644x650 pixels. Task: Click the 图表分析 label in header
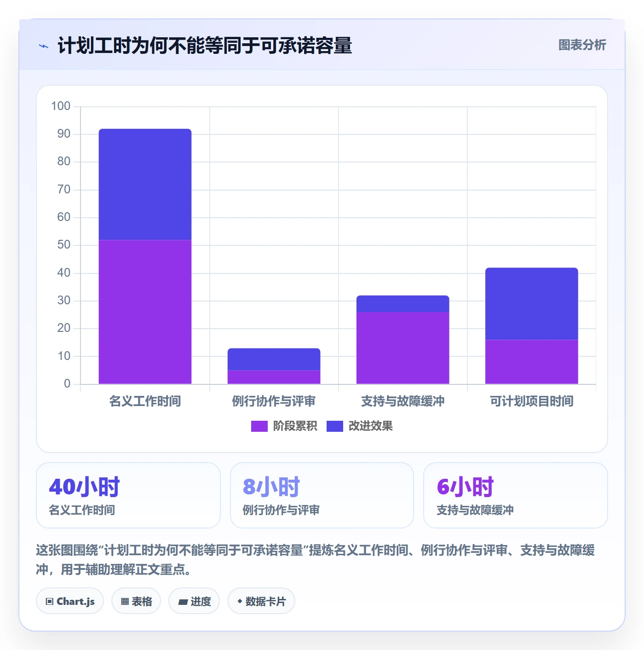click(x=582, y=45)
